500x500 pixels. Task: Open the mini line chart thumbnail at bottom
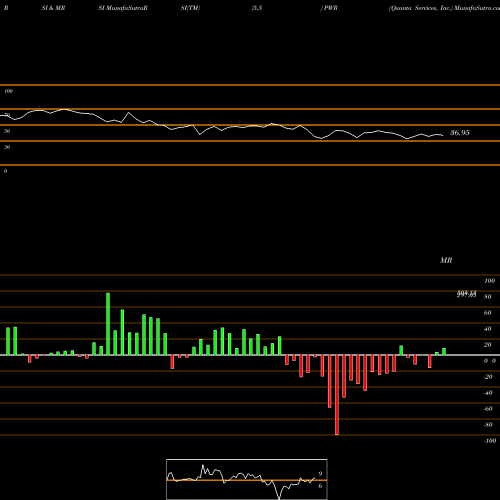pyautogui.click(x=247, y=479)
